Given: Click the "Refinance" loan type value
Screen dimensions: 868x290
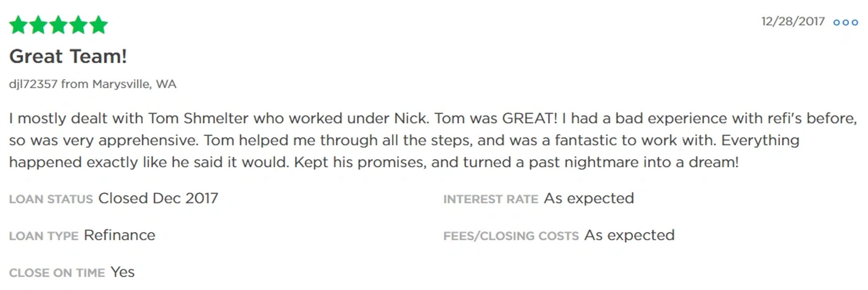Looking at the screenshot, I should point(119,235).
